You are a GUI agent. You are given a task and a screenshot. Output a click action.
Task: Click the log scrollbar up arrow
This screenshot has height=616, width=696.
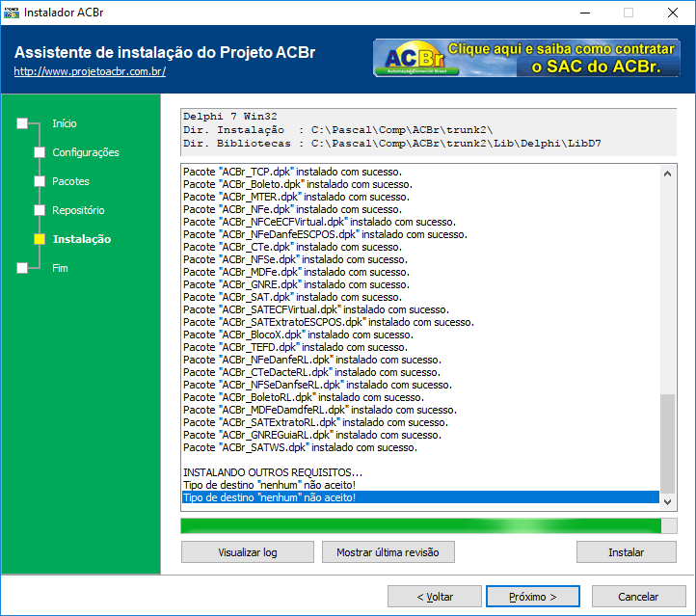point(667,174)
